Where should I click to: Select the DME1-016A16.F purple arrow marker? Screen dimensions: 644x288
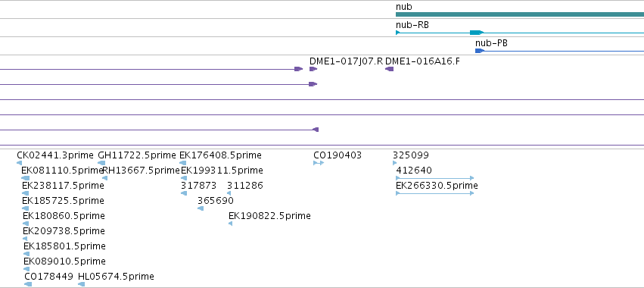[x=390, y=69]
